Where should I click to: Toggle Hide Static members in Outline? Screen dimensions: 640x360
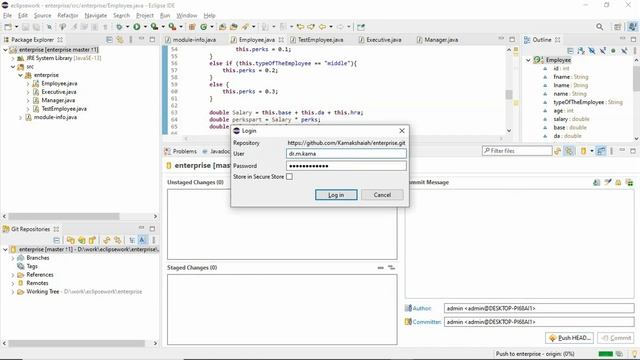click(x=602, y=51)
